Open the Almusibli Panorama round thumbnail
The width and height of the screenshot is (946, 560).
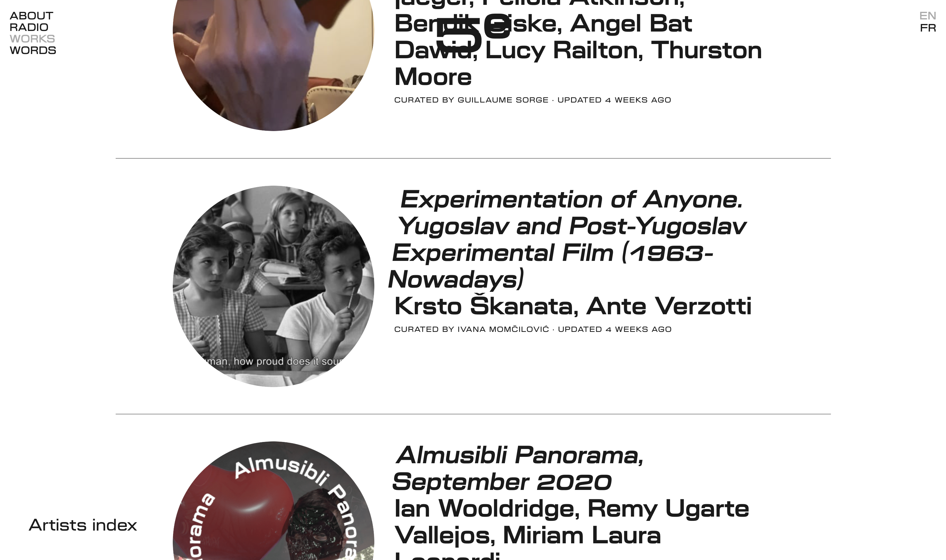point(274,501)
